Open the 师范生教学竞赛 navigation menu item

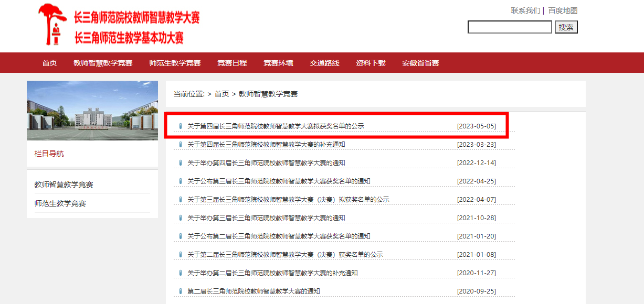click(x=175, y=63)
